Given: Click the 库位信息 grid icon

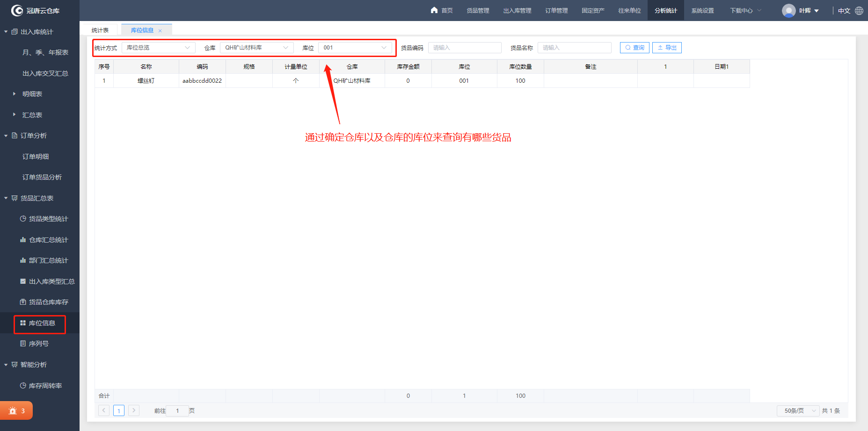Looking at the screenshot, I should [23, 323].
